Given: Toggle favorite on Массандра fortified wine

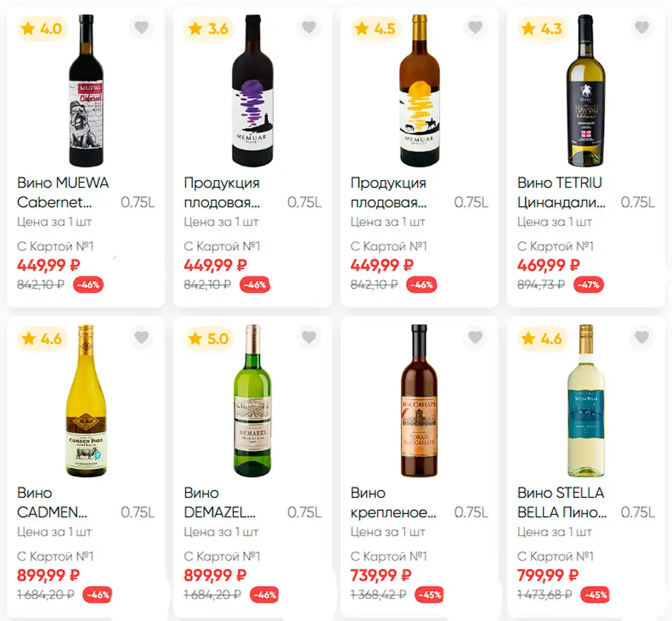Looking at the screenshot, I should (x=475, y=337).
